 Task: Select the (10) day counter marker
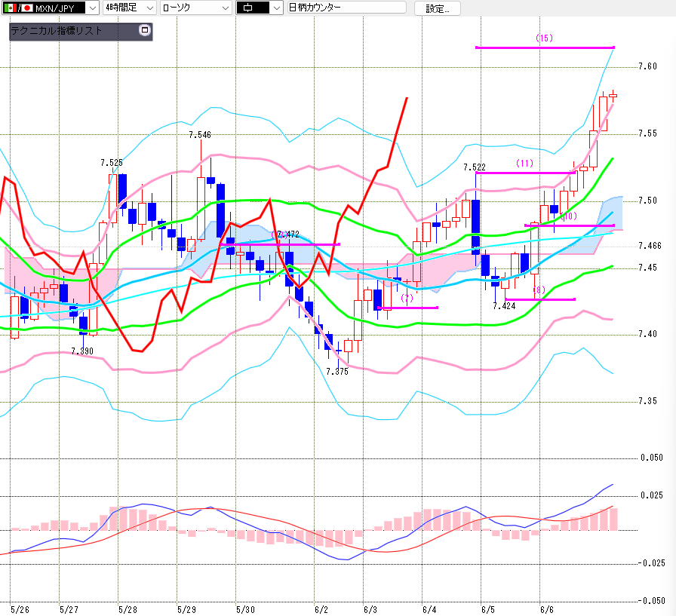569,216
